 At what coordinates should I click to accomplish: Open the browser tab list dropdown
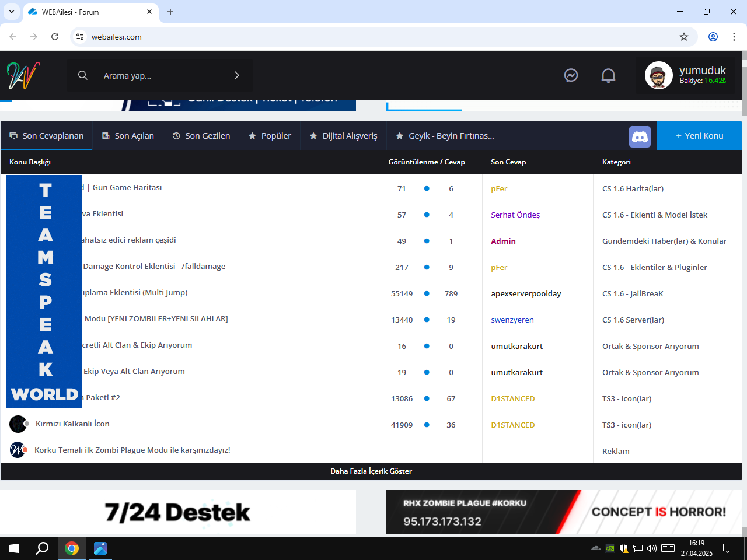(11, 12)
